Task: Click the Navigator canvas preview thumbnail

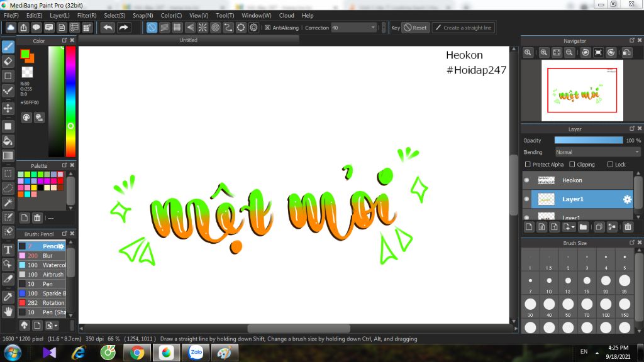Action: 582,90
